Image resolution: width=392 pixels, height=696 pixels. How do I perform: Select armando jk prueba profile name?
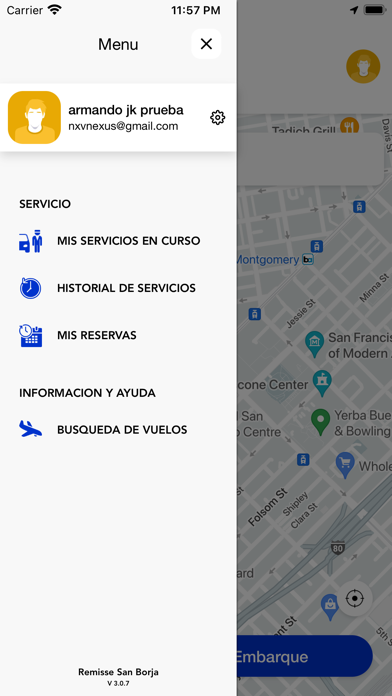click(x=126, y=110)
